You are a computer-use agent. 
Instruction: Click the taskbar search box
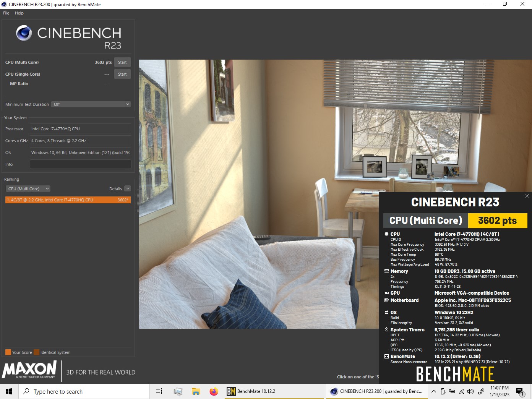[84, 391]
